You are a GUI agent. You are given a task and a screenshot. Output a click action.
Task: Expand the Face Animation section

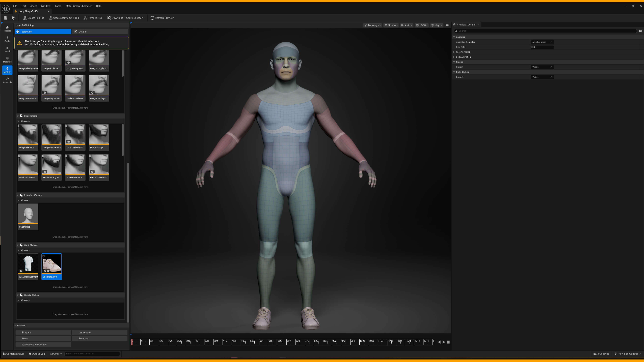point(454,52)
